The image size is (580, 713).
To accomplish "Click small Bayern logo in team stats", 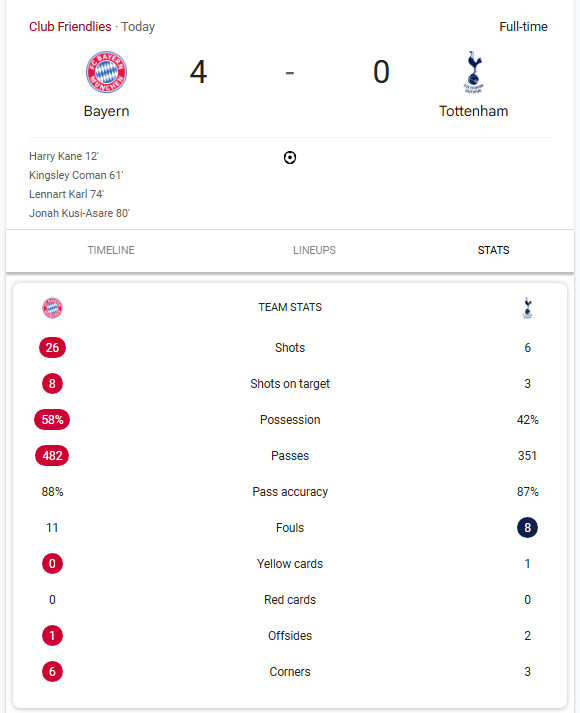I will [x=52, y=308].
